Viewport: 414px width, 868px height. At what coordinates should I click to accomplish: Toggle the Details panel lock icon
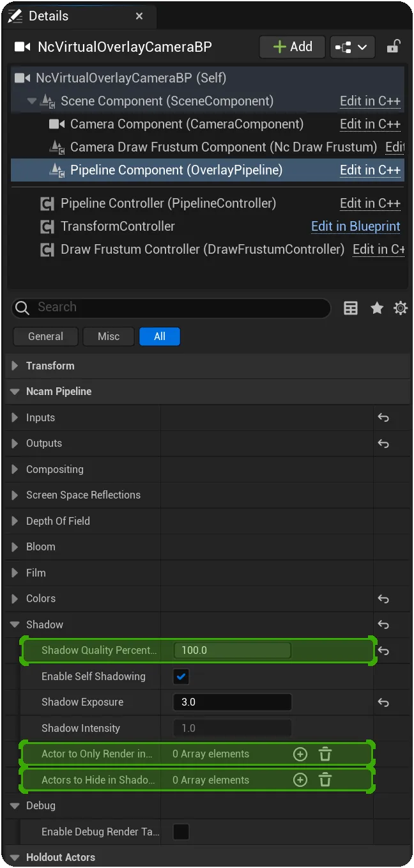(394, 47)
